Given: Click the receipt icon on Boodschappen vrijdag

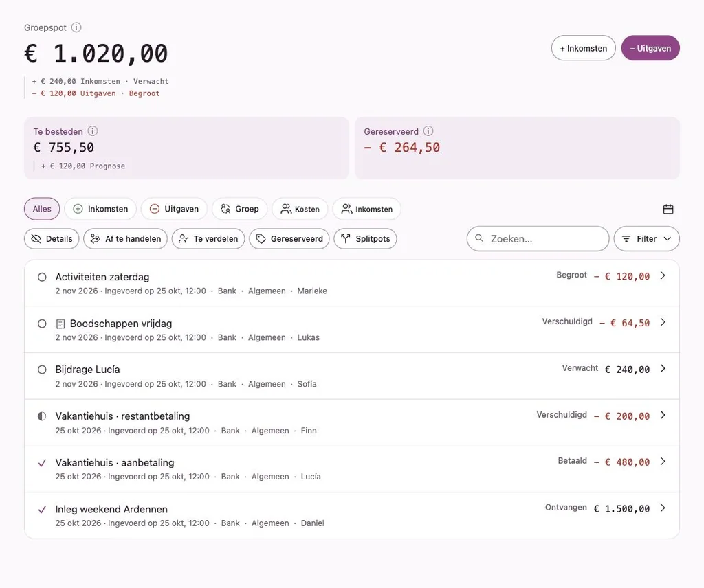Looking at the screenshot, I should point(60,324).
